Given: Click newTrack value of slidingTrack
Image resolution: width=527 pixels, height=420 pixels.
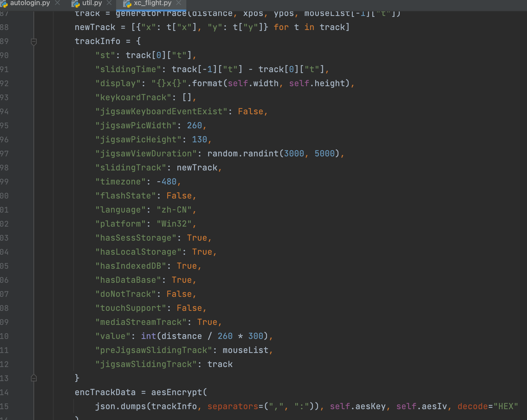Looking at the screenshot, I should (197, 168).
